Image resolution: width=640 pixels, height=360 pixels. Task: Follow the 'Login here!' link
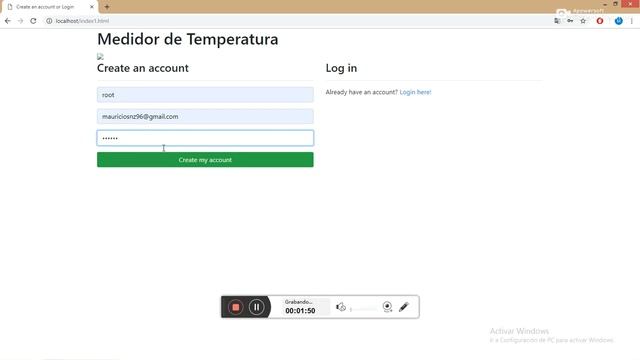[415, 92]
